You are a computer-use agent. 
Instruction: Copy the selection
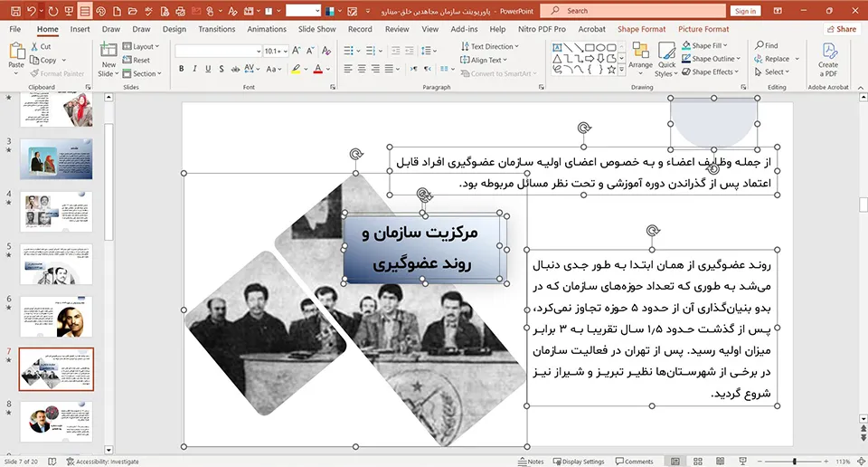[43, 60]
